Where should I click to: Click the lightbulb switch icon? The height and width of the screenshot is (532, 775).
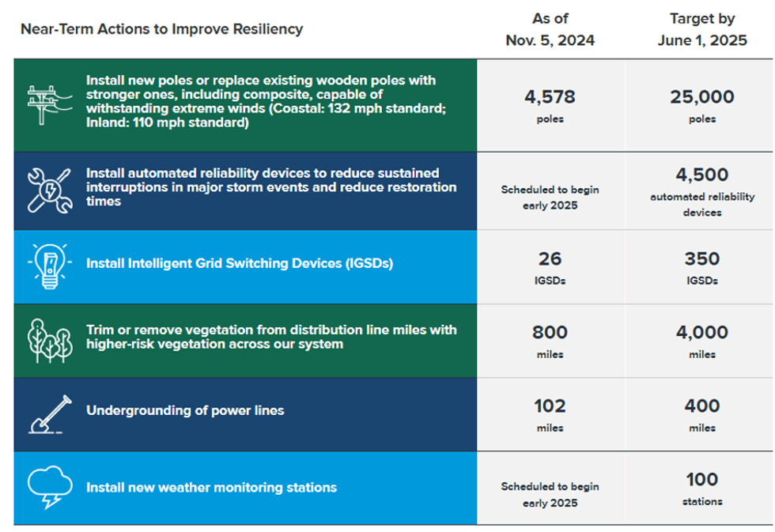tap(50, 266)
